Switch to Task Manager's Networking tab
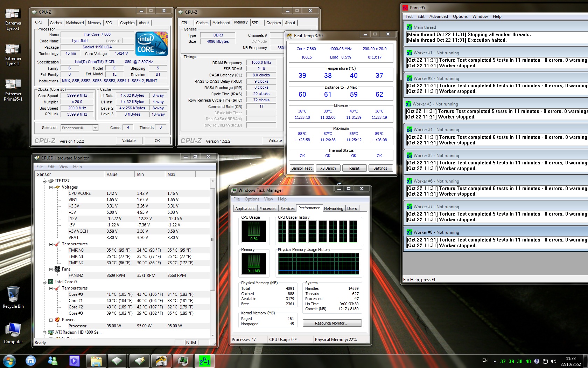Image resolution: width=588 pixels, height=368 pixels. point(333,209)
